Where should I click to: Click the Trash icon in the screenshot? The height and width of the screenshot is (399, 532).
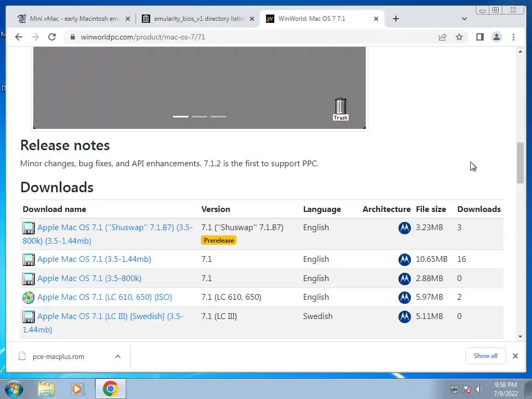coord(341,109)
